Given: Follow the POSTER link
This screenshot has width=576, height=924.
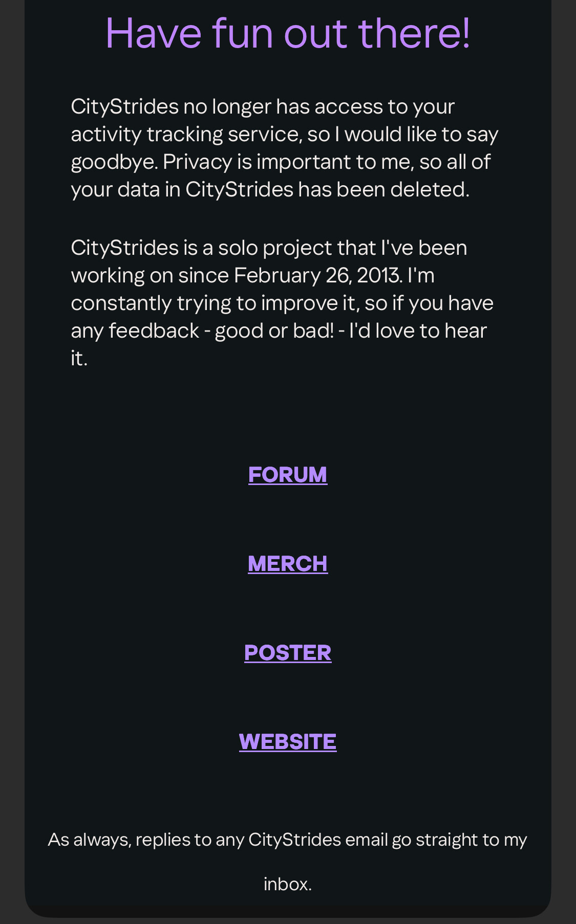Looking at the screenshot, I should (287, 652).
